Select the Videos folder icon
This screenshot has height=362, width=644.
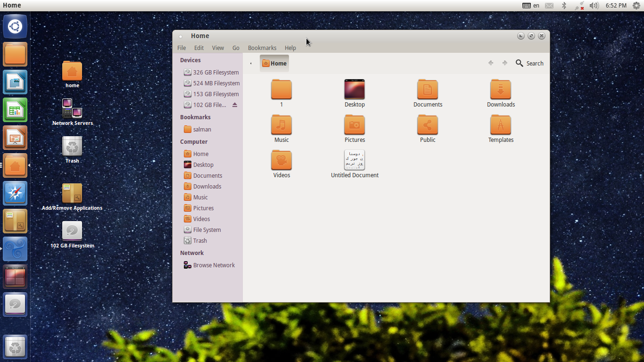[x=281, y=160]
